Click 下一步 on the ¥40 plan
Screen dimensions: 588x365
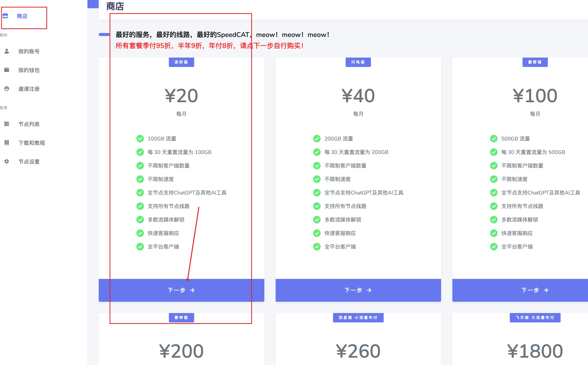(358, 290)
